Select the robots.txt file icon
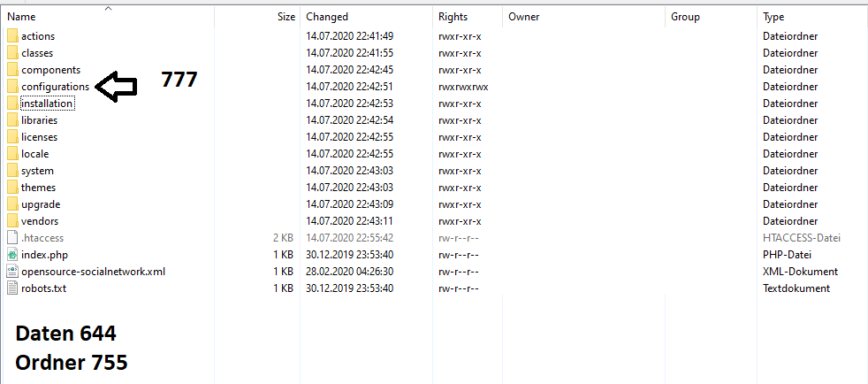868x384 pixels. coord(12,288)
